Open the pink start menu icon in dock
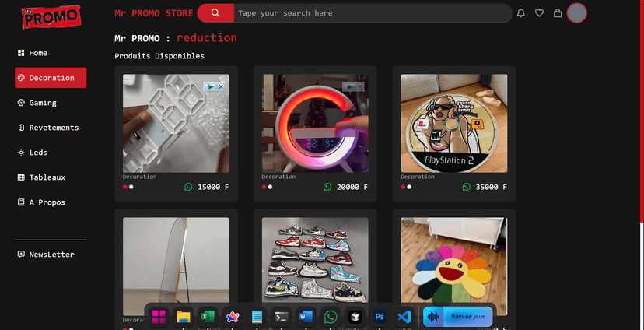 (159, 317)
